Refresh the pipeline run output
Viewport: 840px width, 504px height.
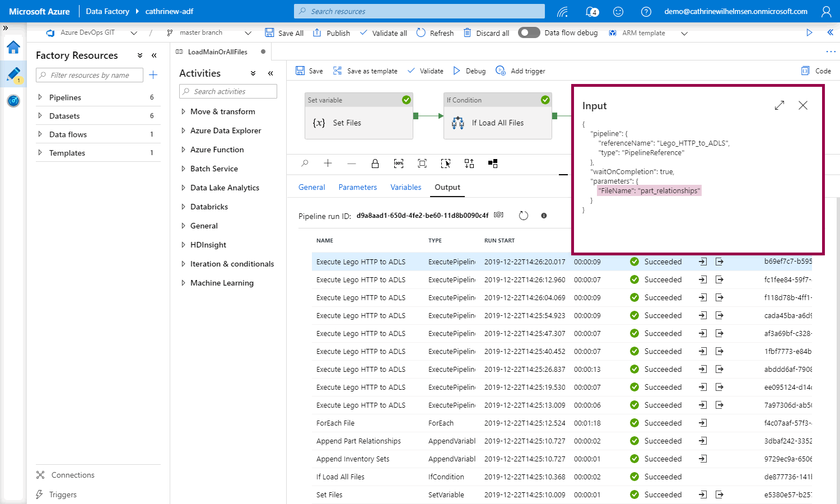pos(524,216)
